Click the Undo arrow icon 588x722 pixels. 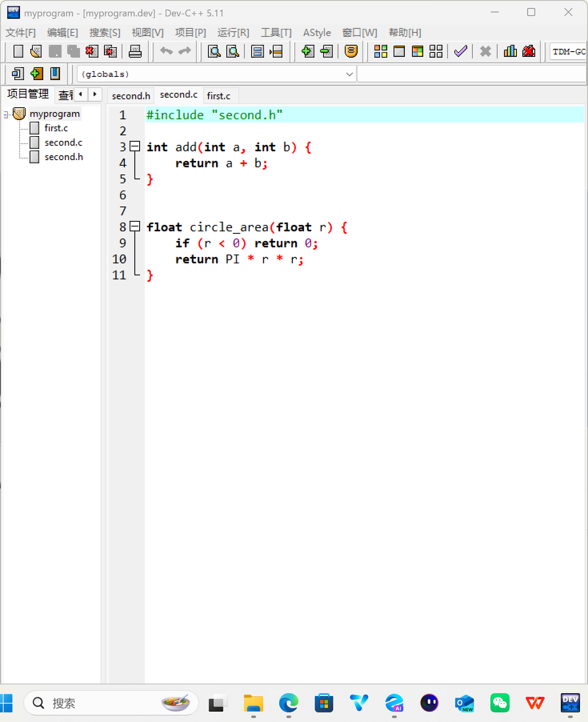[x=166, y=51]
